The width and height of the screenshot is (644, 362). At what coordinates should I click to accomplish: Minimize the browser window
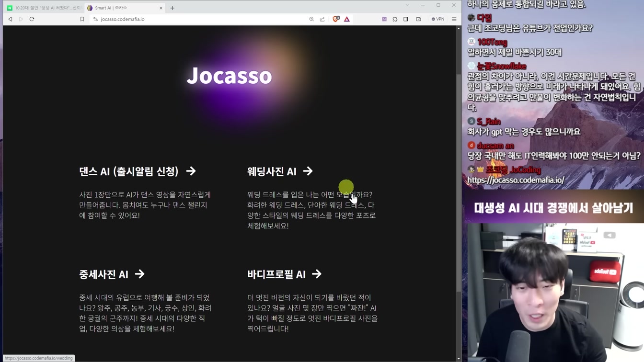pos(423,5)
